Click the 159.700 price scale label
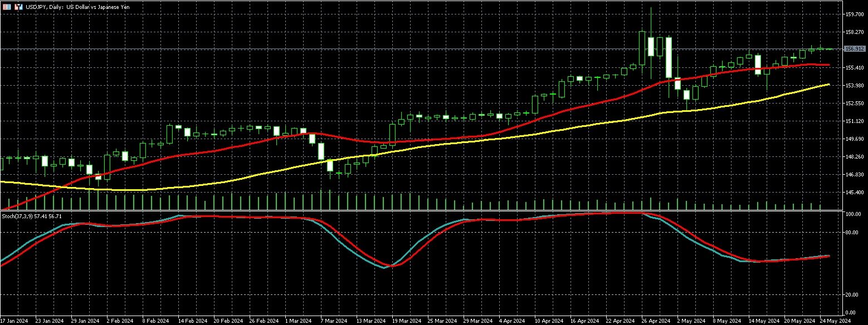 pos(855,14)
